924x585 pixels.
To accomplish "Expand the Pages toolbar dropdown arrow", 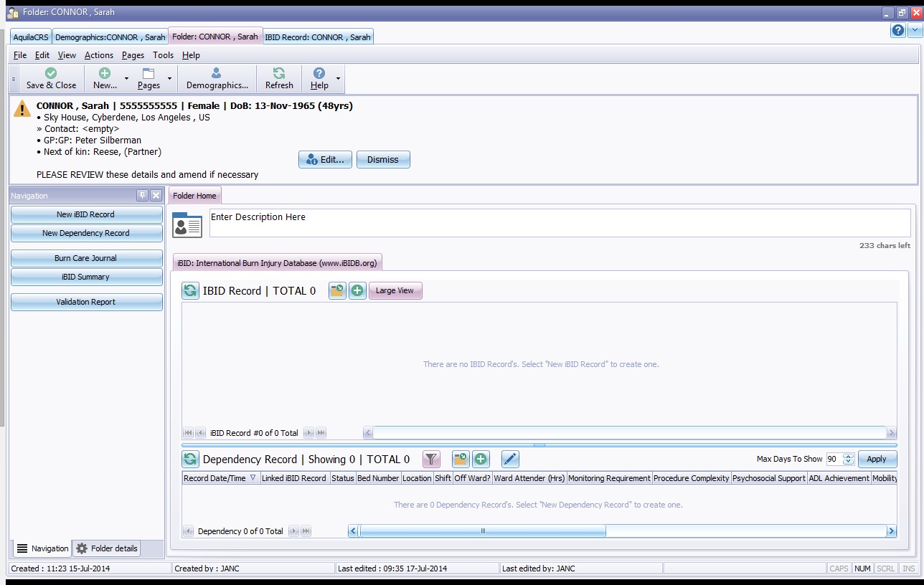I will coord(169,79).
